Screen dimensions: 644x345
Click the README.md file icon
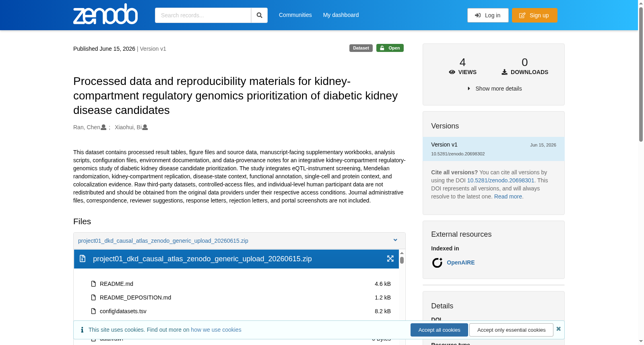click(93, 284)
